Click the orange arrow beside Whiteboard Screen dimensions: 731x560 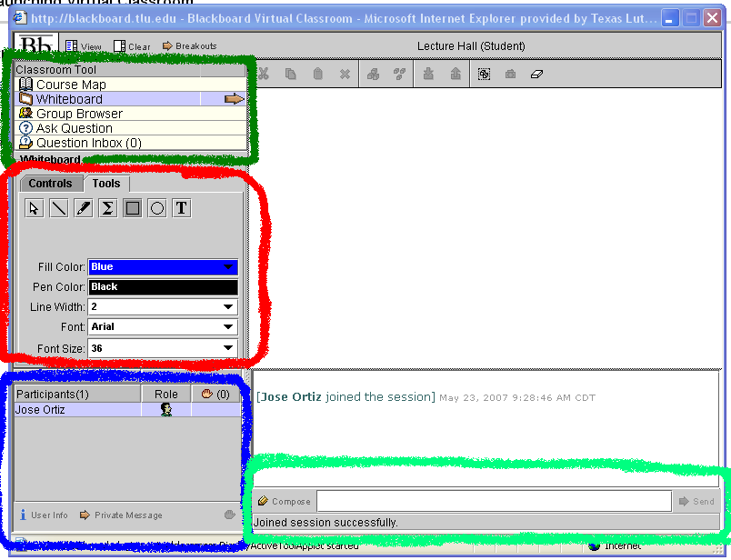[234, 99]
